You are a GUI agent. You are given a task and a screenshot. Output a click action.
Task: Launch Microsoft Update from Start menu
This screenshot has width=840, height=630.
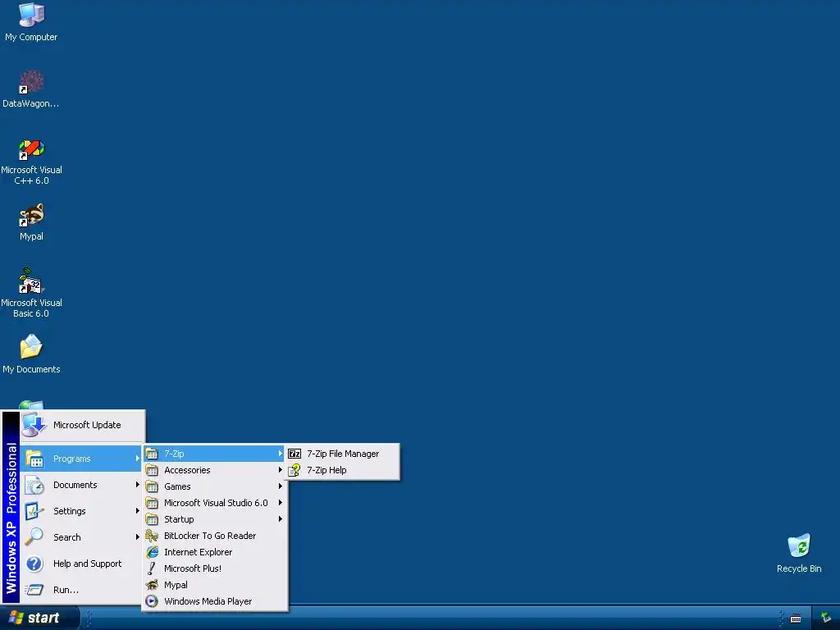pyautogui.click(x=82, y=425)
